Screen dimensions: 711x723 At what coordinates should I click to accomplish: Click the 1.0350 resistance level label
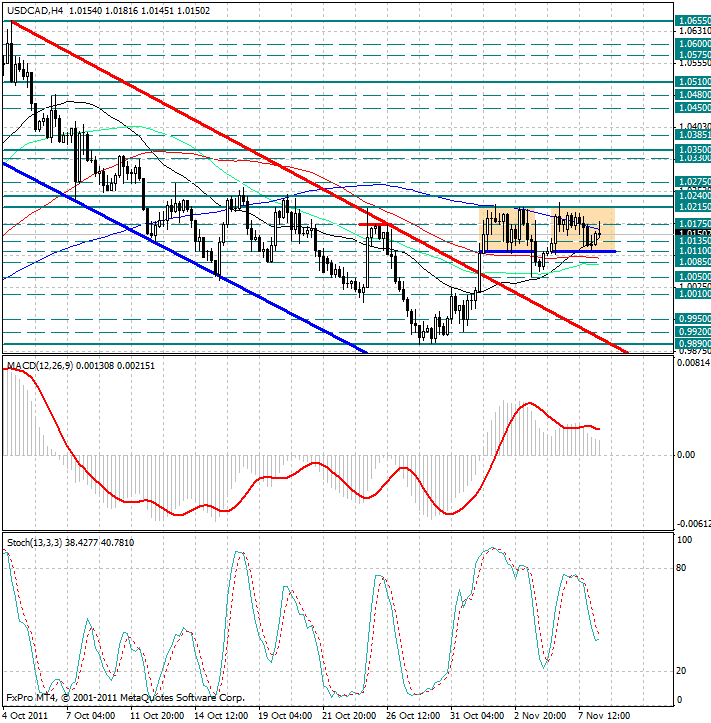693,148
